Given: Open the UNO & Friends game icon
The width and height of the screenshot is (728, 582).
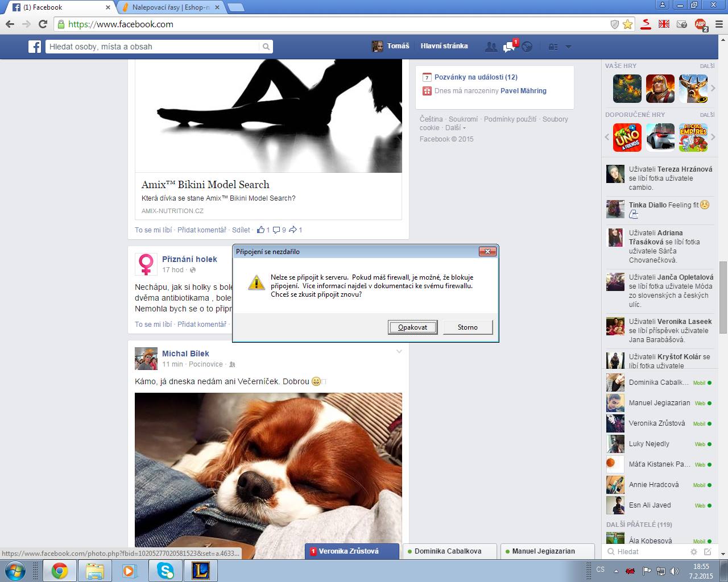Looking at the screenshot, I should [627, 138].
